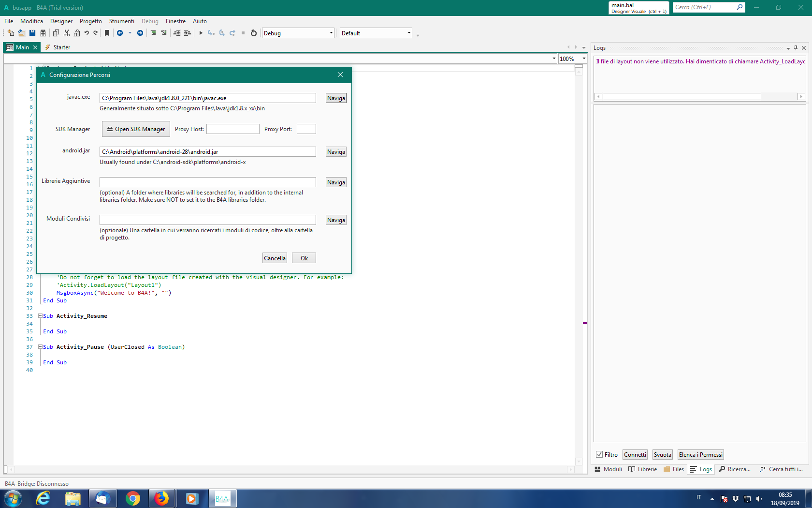Click the volume speaker tray icon

(x=759, y=499)
